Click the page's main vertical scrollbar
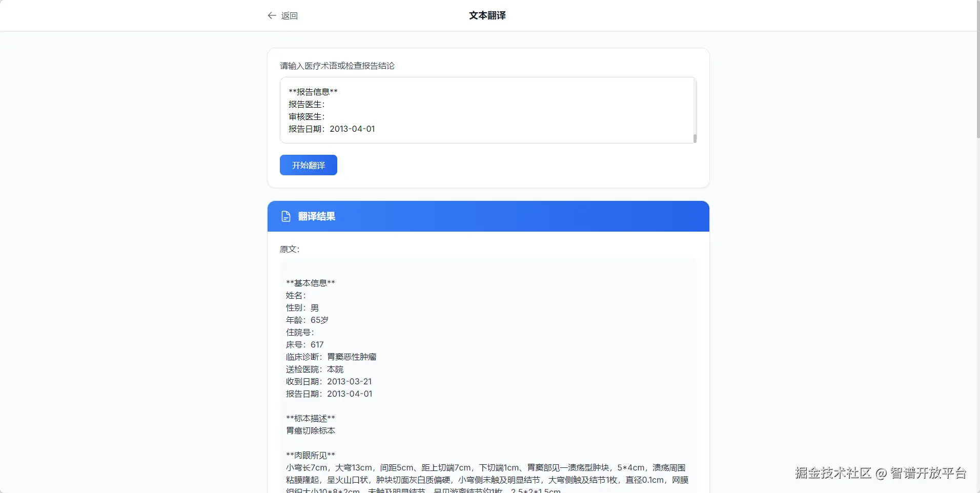The image size is (980, 493). click(978, 69)
